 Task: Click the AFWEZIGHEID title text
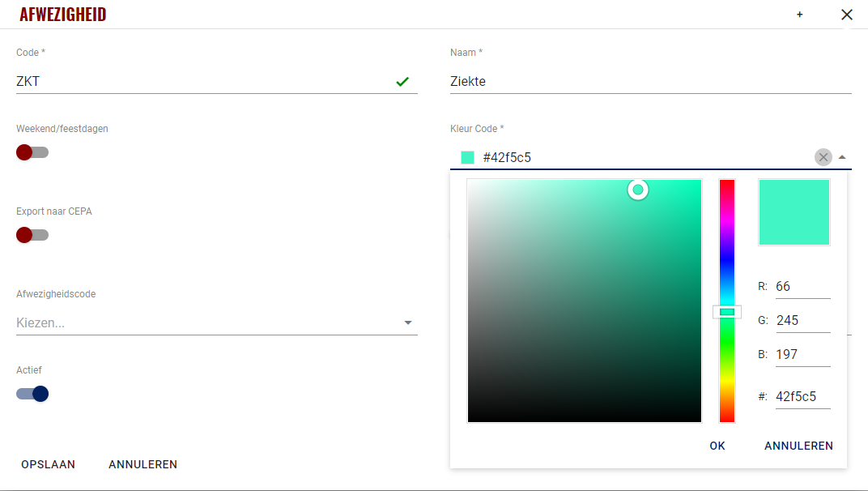tap(63, 15)
